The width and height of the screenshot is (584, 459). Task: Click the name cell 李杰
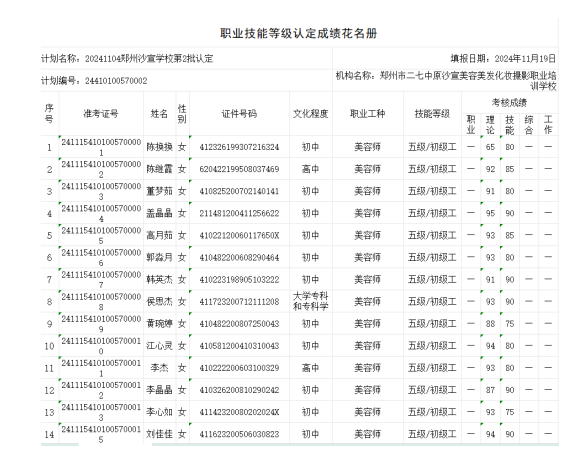pyautogui.click(x=159, y=368)
